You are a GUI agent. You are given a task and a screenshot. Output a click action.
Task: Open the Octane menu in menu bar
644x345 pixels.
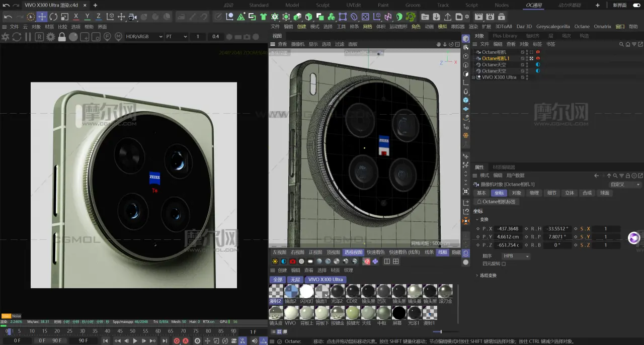(582, 27)
